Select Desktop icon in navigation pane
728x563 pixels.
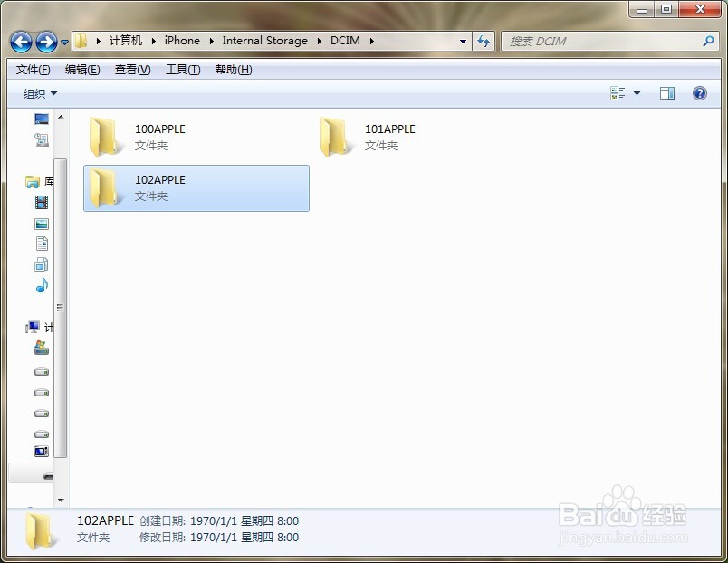click(x=42, y=119)
